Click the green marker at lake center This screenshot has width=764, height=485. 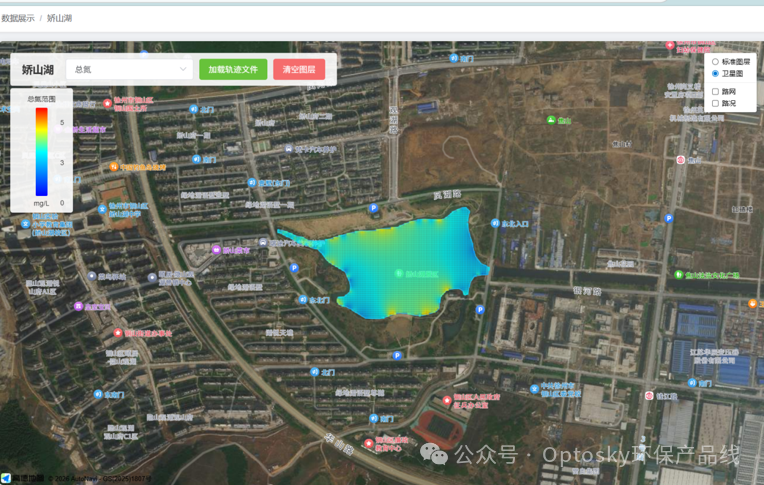coord(398,272)
